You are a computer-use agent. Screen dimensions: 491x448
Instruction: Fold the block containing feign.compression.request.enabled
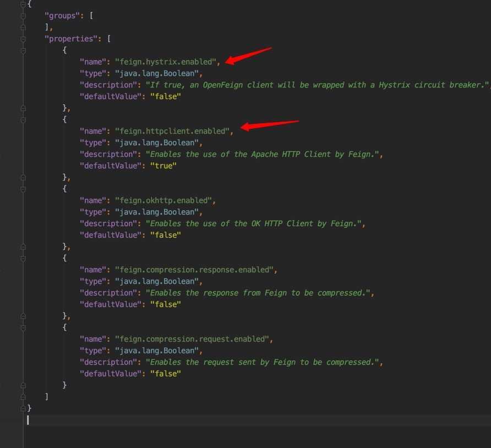pyautogui.click(x=23, y=328)
